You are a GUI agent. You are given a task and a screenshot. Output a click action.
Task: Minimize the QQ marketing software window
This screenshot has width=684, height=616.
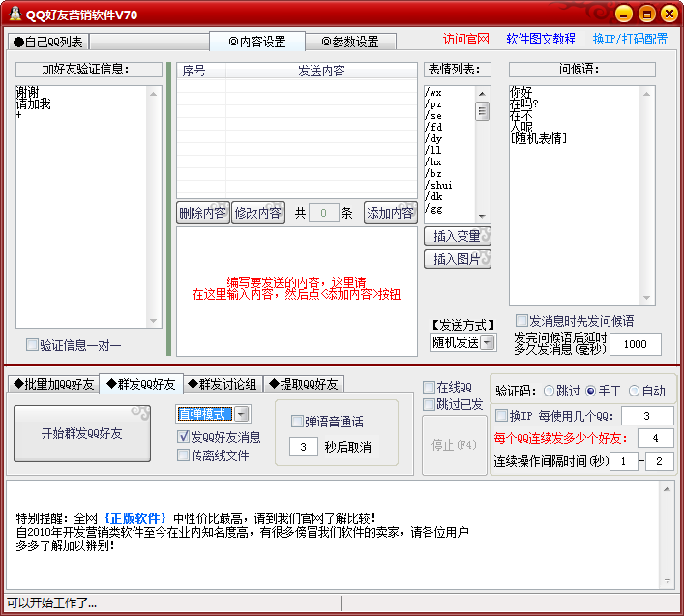pos(624,14)
